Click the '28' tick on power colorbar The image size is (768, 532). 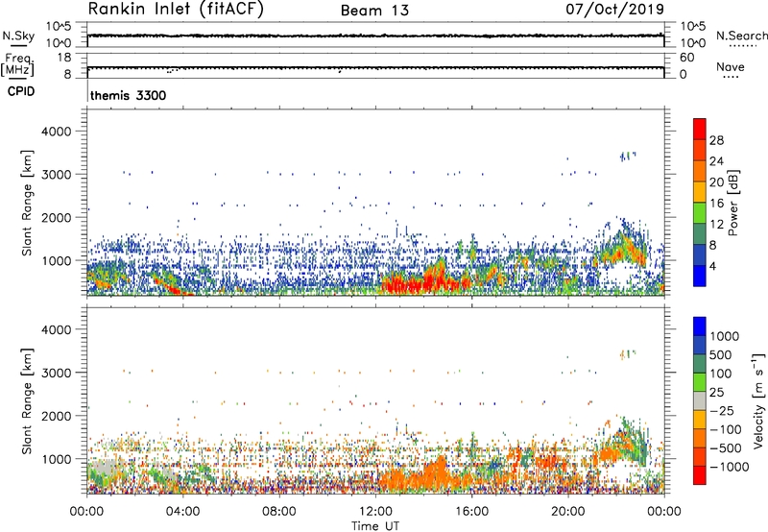716,140
